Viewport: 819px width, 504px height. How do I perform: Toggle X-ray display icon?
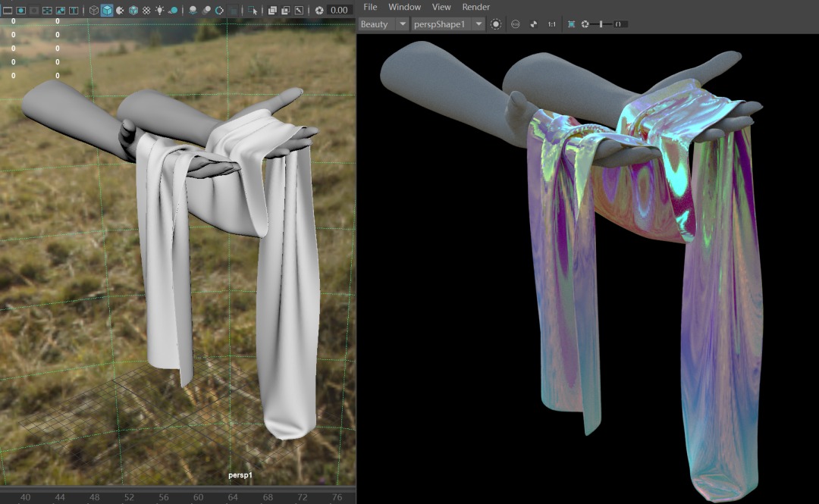273,10
